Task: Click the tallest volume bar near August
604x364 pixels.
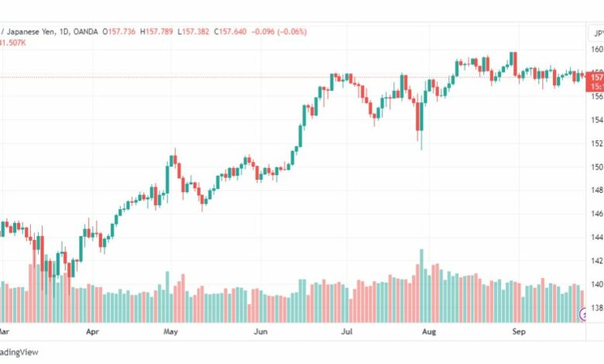Action: [421, 286]
